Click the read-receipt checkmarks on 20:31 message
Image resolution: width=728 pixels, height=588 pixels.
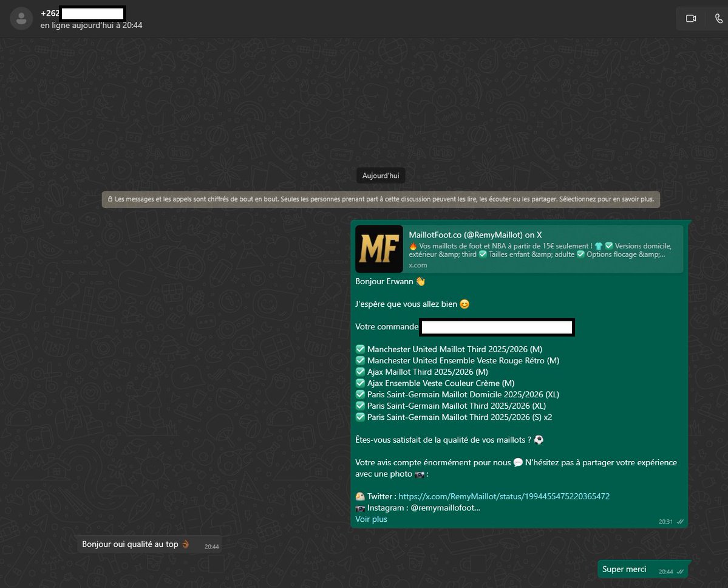point(680,522)
